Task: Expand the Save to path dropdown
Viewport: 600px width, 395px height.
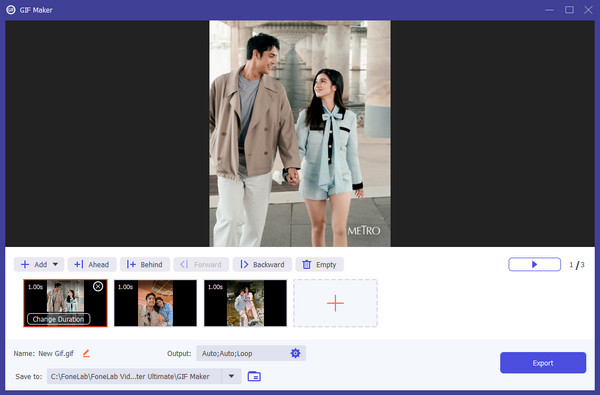Action: click(x=231, y=376)
